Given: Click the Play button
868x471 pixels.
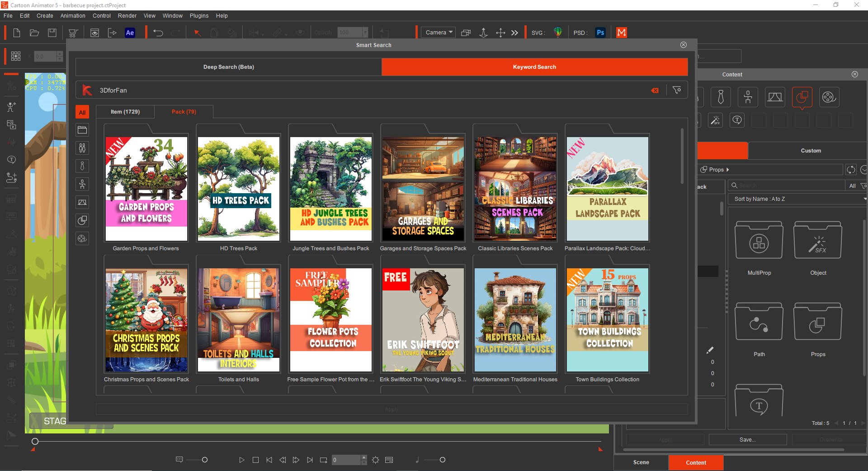Looking at the screenshot, I should coord(242,460).
